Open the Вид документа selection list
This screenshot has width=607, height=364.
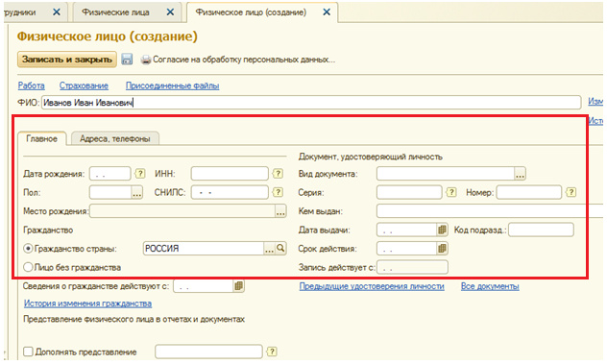tap(520, 174)
